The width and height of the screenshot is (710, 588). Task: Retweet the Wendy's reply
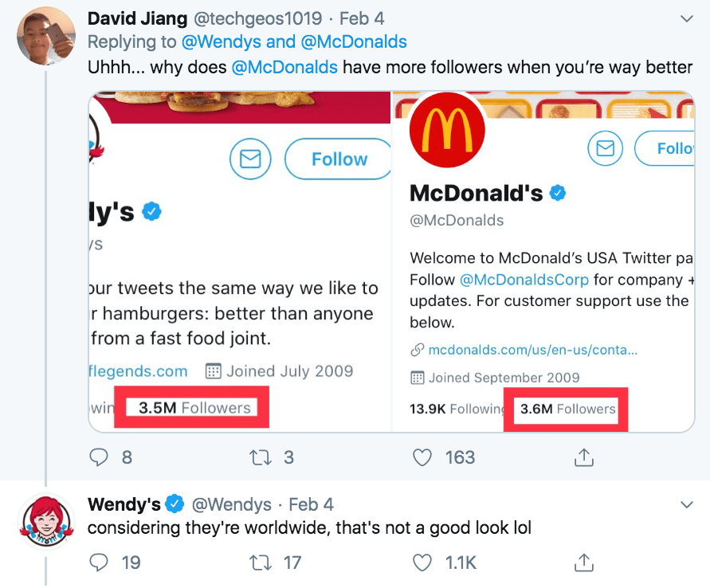click(x=260, y=563)
